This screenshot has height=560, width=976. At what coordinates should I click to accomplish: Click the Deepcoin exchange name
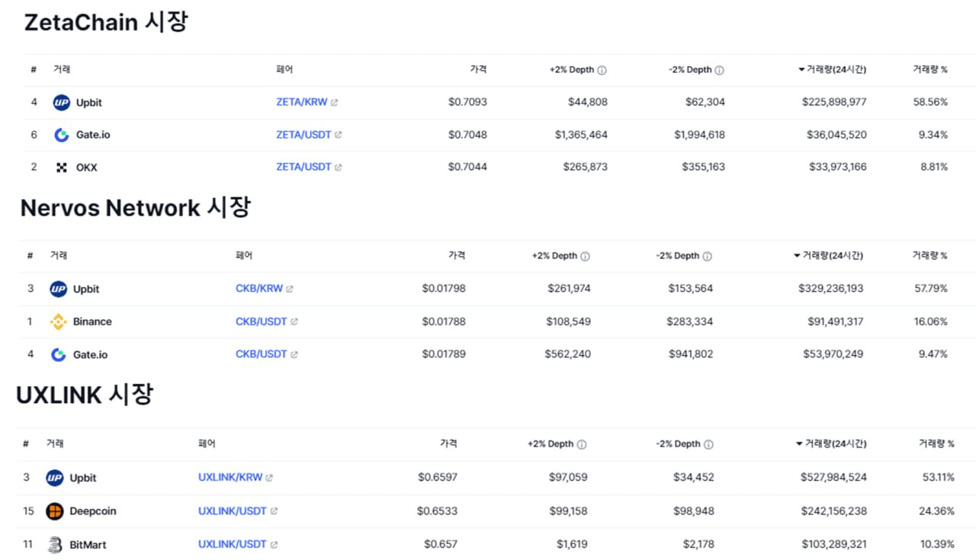pos(93,511)
